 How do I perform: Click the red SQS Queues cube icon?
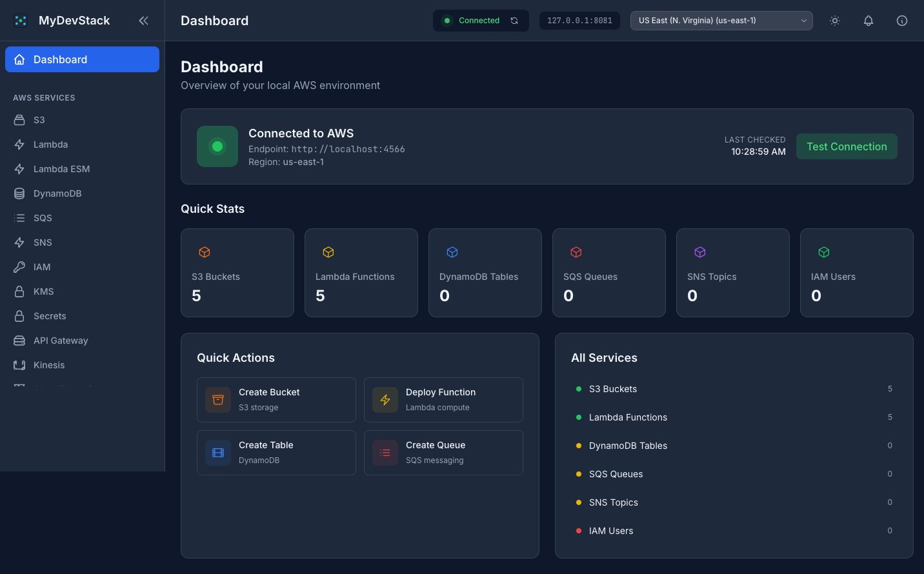(x=576, y=252)
